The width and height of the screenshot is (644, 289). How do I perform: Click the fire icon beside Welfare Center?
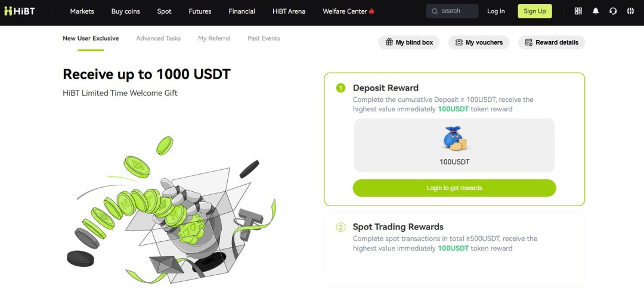(371, 11)
